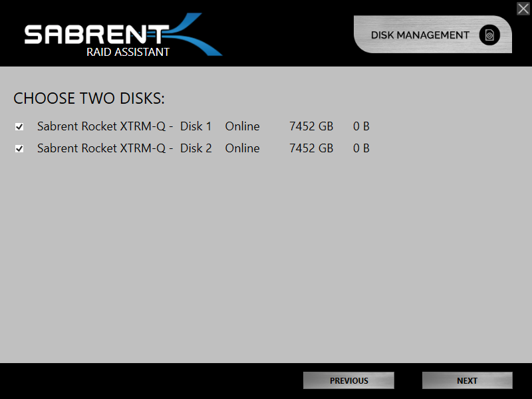Uncheck the Disk 2 checkbox
The image size is (532, 399).
click(19, 148)
